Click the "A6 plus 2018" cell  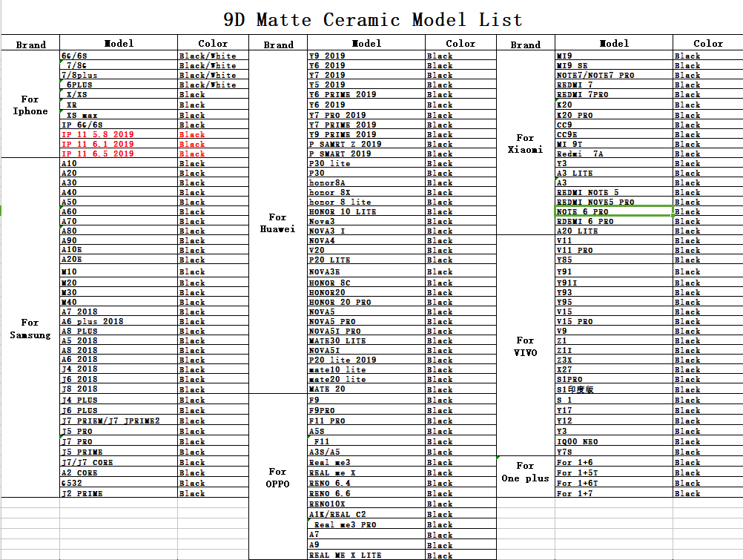(93, 321)
